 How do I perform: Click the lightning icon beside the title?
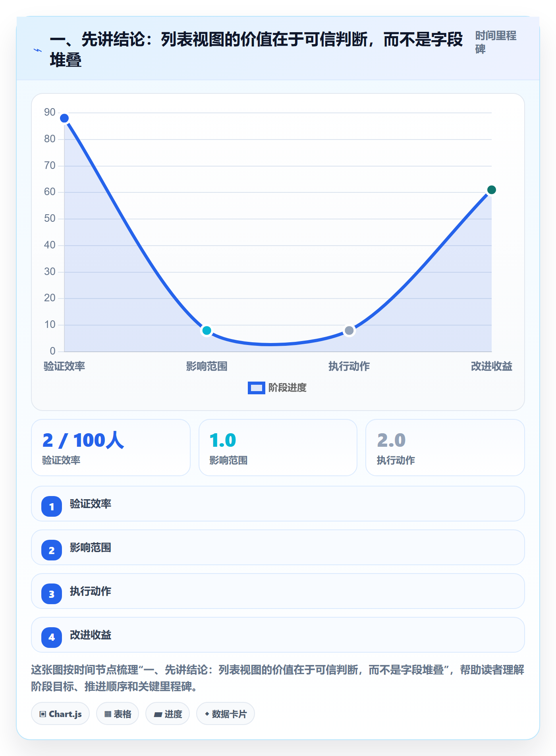pyautogui.click(x=37, y=50)
